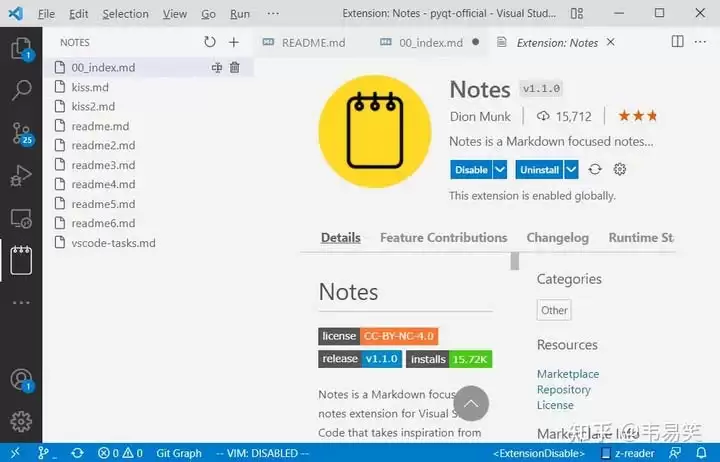Open the Repository resource link
720x462 pixels.
tap(564, 389)
